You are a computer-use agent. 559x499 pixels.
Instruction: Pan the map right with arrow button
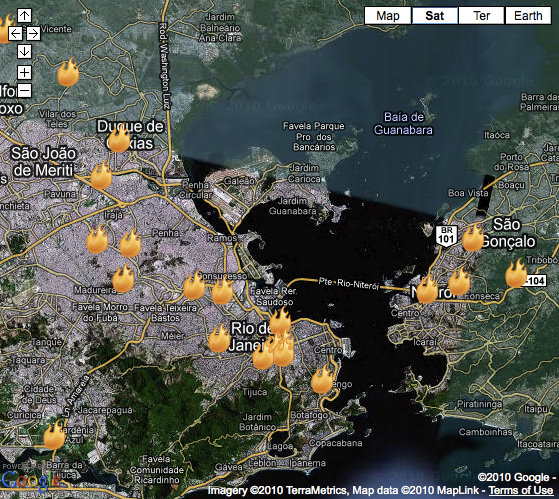34,34
